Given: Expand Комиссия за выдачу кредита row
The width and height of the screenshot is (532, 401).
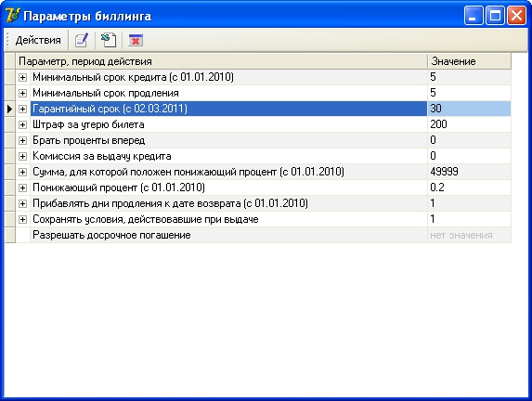Looking at the screenshot, I should pyautogui.click(x=22, y=156).
